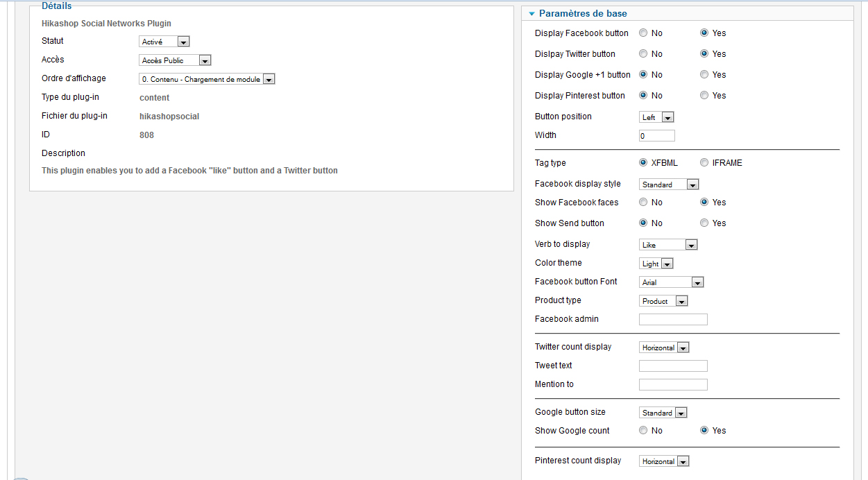Image resolution: width=868 pixels, height=480 pixels.
Task: Select Yes for Show Send button
Action: (704, 223)
